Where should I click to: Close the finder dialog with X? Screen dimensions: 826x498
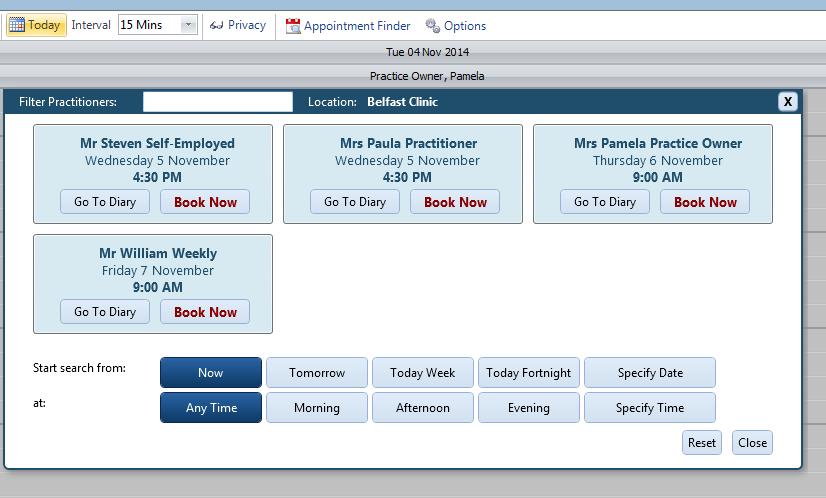point(788,101)
